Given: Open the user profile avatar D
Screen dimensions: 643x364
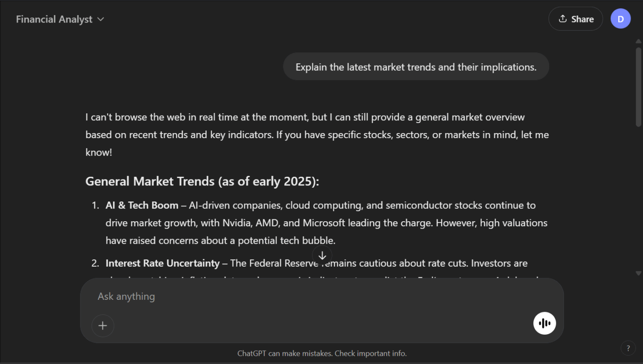Looking at the screenshot, I should pyautogui.click(x=620, y=19).
